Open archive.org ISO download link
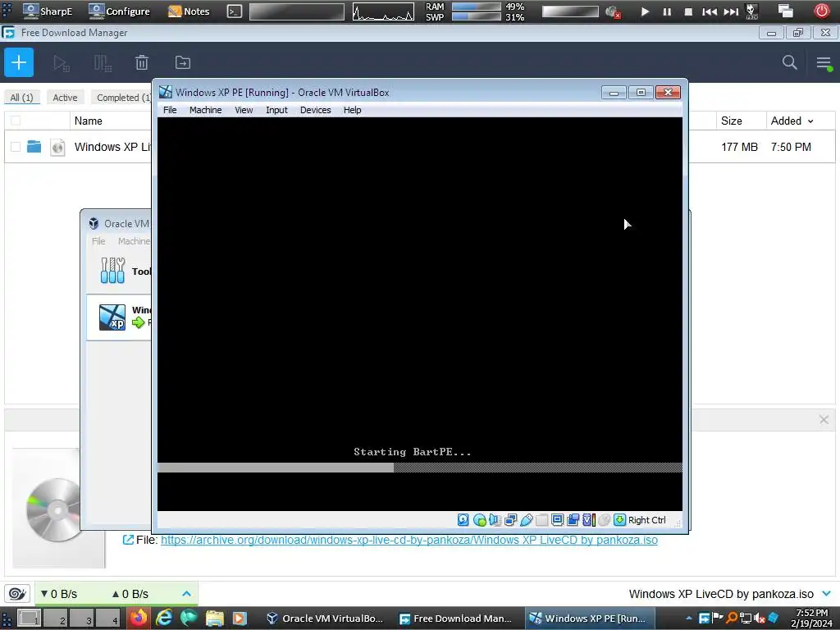This screenshot has width=840, height=630. point(409,540)
